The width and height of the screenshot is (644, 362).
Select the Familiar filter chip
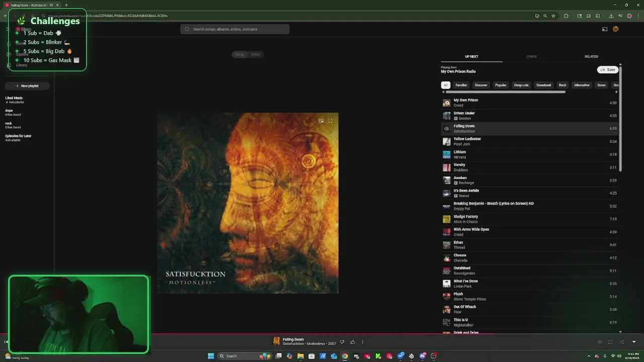[x=461, y=85]
